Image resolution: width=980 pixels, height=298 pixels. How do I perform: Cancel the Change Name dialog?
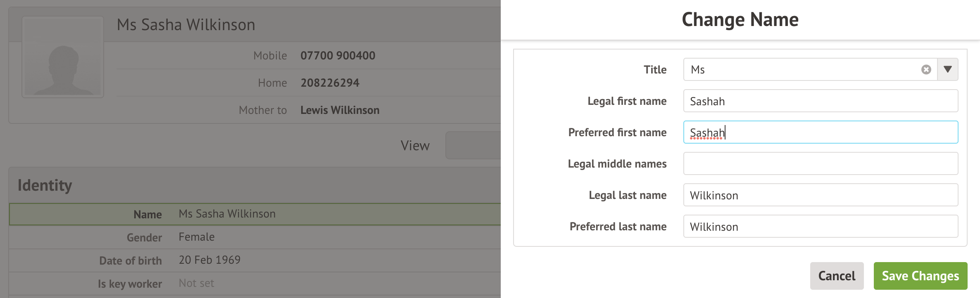click(x=837, y=276)
